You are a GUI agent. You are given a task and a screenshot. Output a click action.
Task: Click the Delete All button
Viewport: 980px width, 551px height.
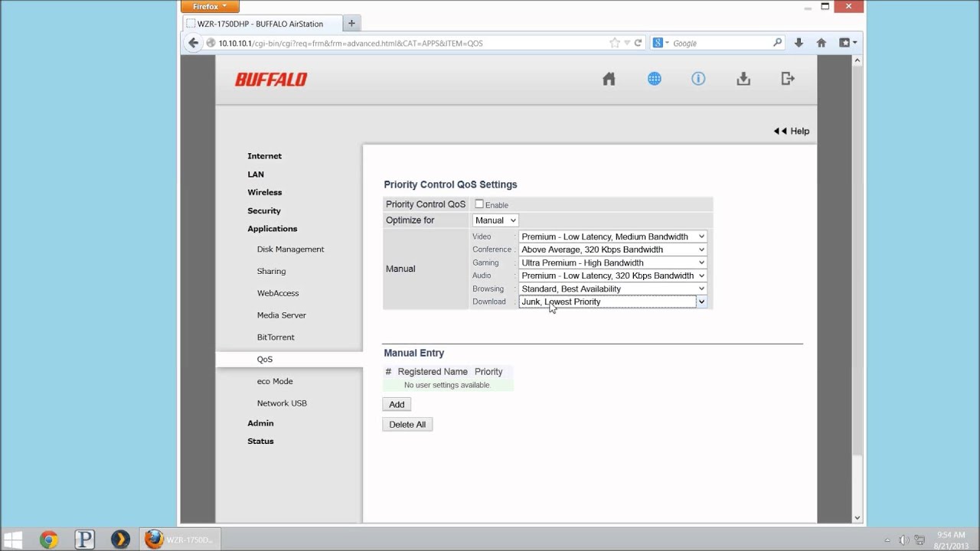coord(407,424)
